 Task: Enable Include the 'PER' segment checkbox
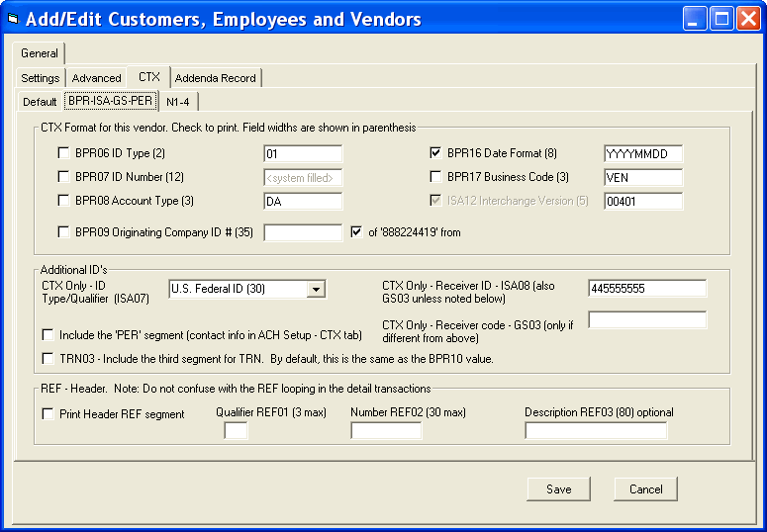(48, 335)
